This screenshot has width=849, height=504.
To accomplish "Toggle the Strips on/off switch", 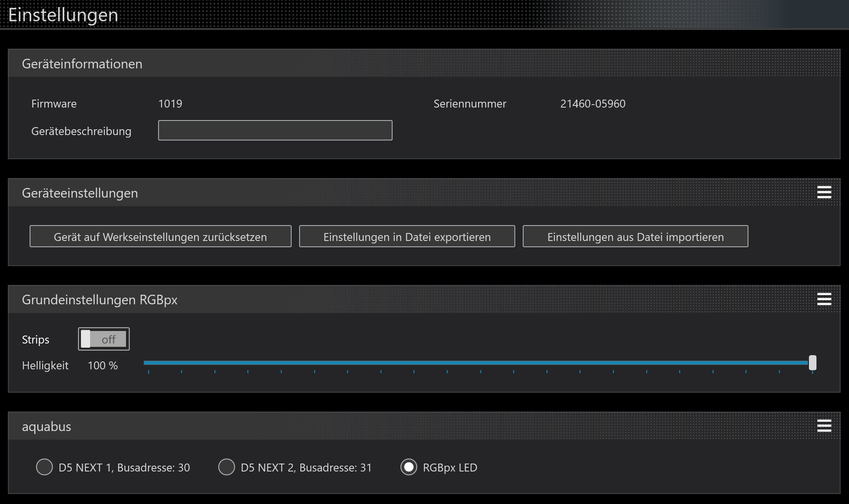I will 104,339.
